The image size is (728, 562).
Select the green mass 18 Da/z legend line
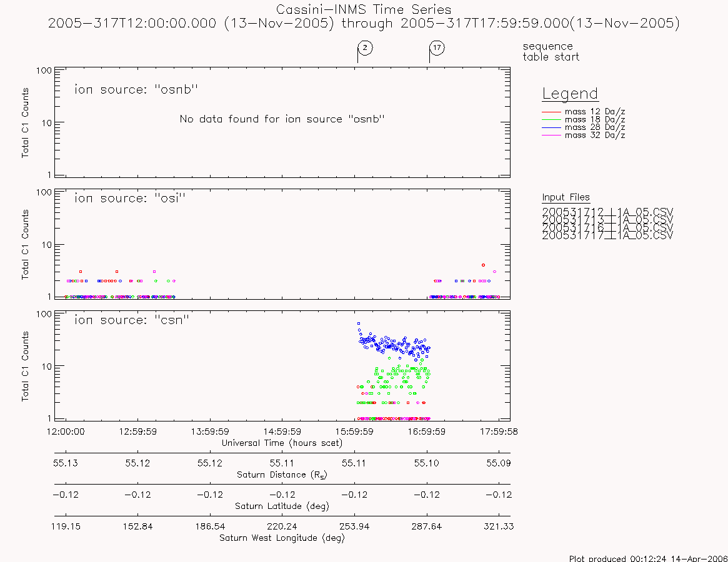552,120
